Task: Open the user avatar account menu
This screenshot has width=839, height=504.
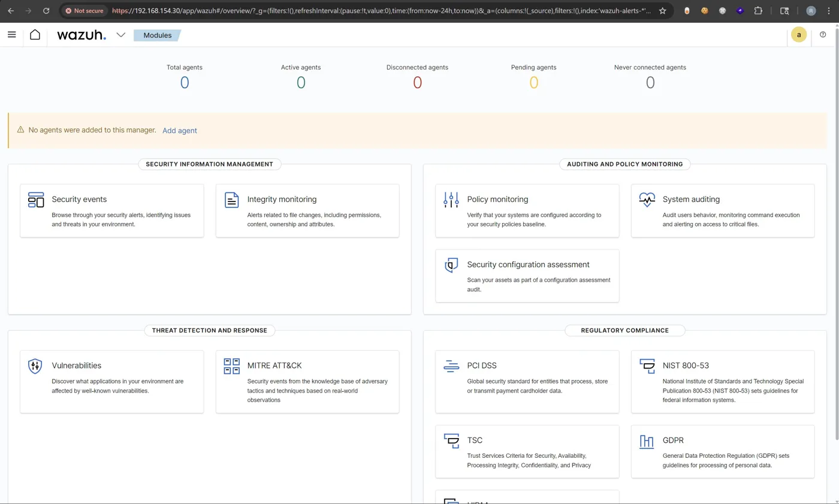Action: pos(798,35)
